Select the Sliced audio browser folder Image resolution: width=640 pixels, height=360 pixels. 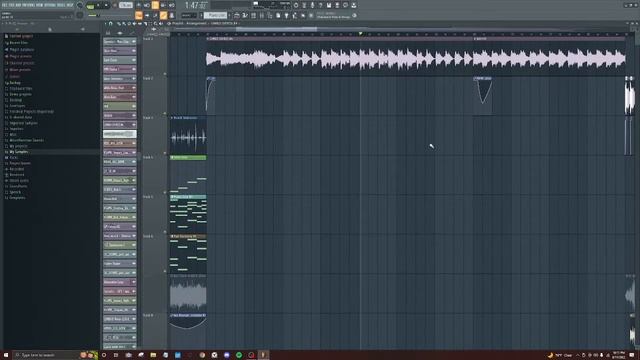(19, 180)
